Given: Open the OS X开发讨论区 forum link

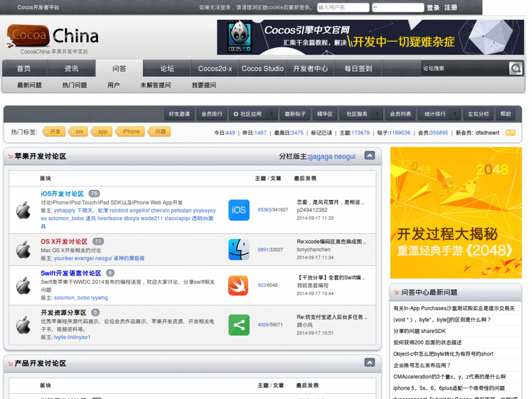Looking at the screenshot, I should click(x=64, y=242).
